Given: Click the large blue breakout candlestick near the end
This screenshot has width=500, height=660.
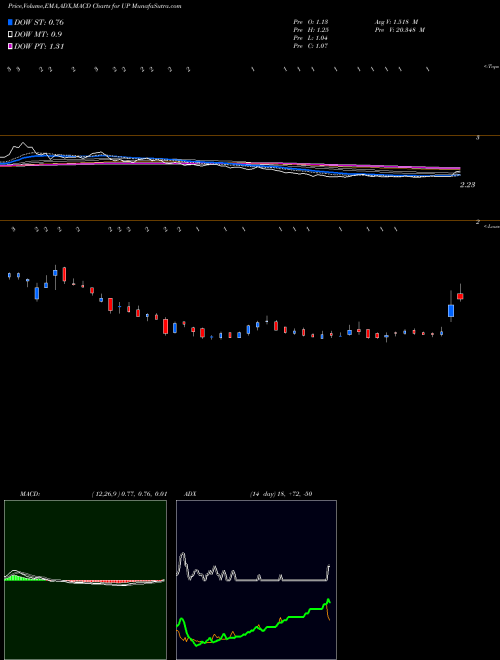Looking at the screenshot, I should click(451, 311).
